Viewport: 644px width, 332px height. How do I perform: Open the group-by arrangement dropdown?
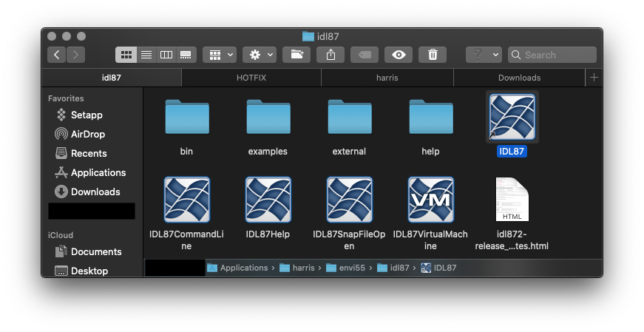pyautogui.click(x=220, y=55)
